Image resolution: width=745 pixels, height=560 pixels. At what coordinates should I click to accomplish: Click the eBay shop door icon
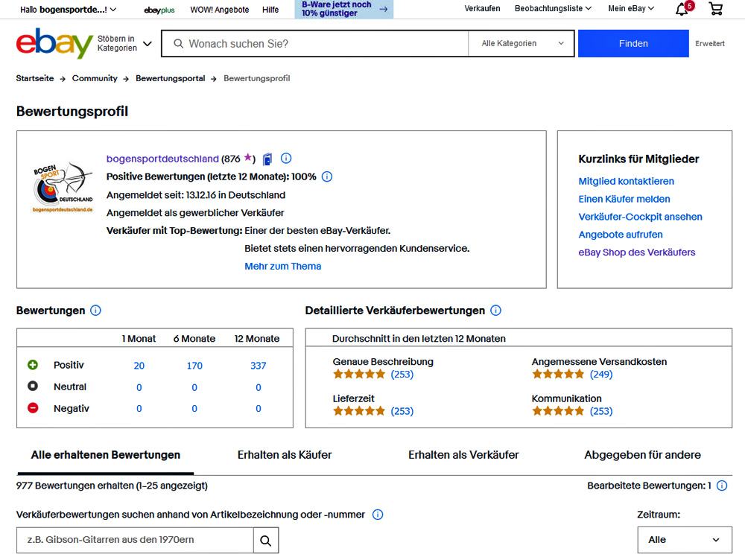tap(267, 159)
